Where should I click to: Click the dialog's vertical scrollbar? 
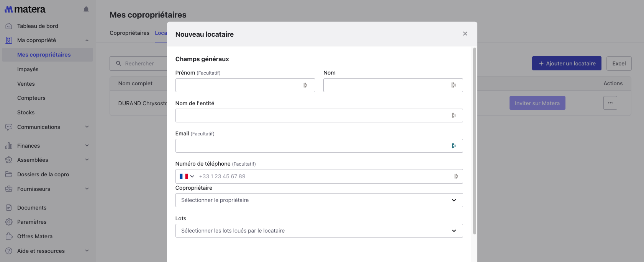tap(474, 141)
